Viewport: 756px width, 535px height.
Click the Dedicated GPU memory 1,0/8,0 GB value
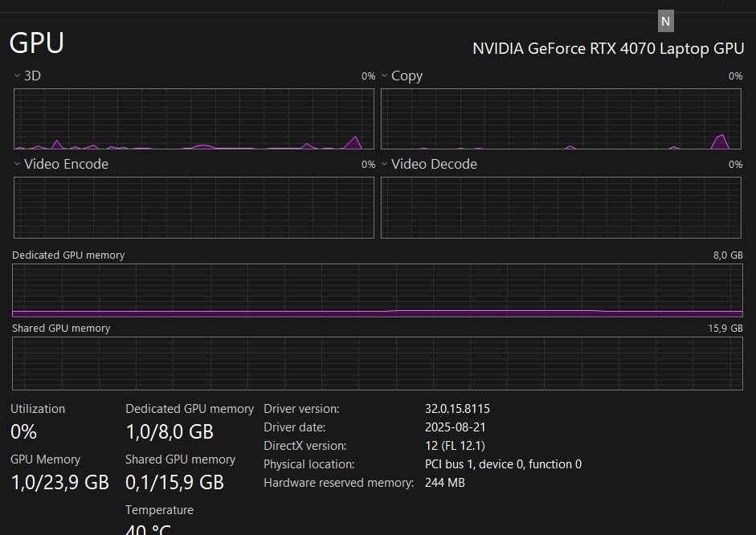coord(170,431)
